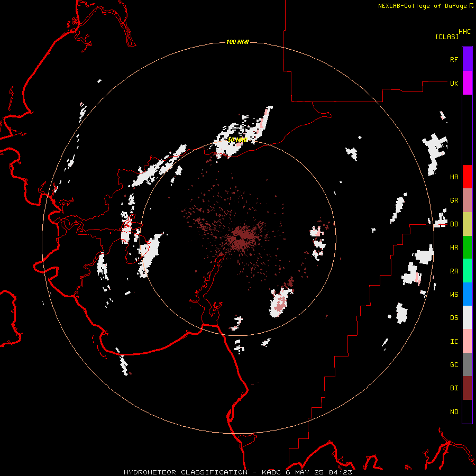Select the GR legend label
476x476 pixels.
click(x=454, y=200)
